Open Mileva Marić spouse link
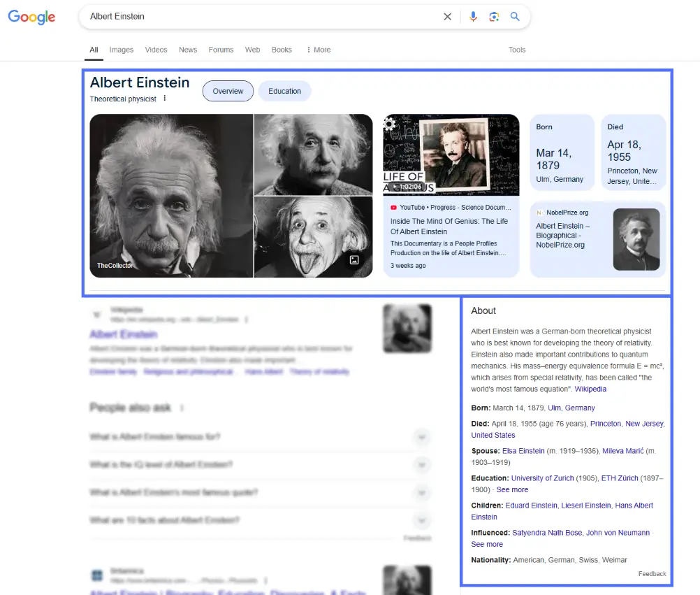 622,451
